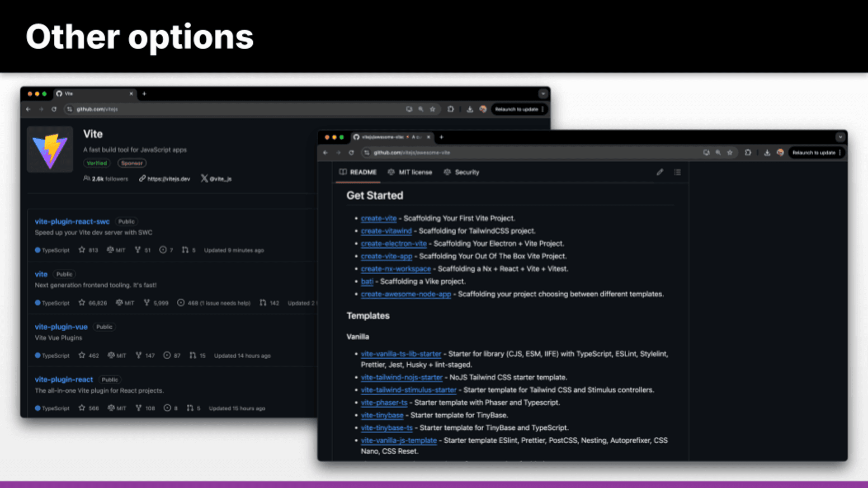Click the vite-plugin-vue repository
Viewport: 868px width, 488px height.
[61, 327]
